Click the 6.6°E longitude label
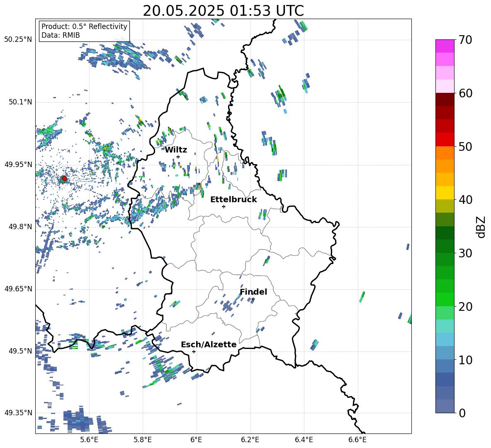Screen dimensions: 491x448 (x=357, y=440)
